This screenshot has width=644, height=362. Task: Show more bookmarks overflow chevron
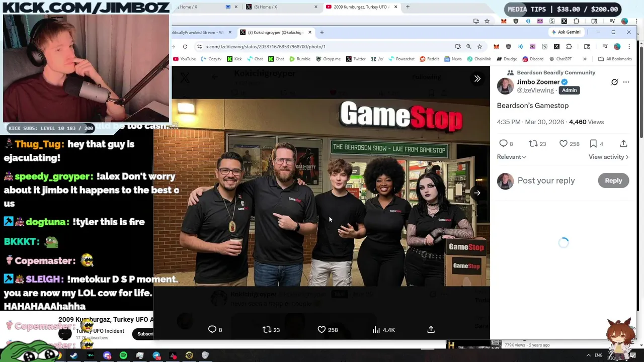(x=585, y=59)
